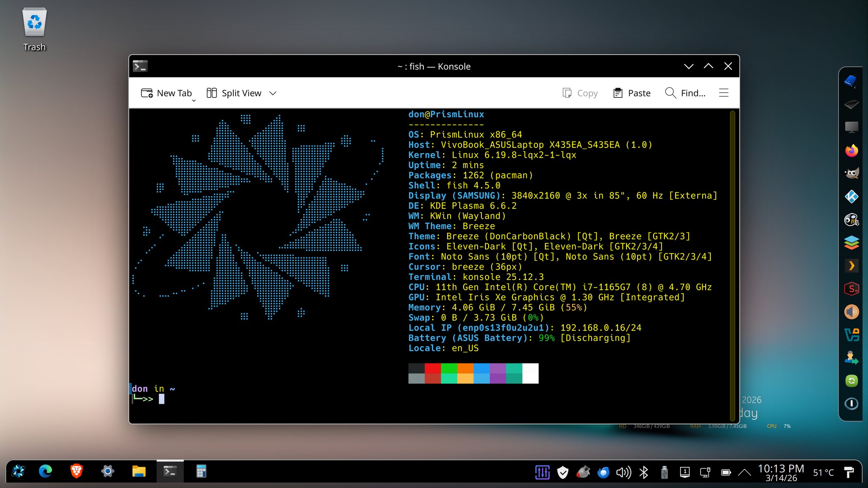Open the PrismLinux application launcher

[18, 471]
